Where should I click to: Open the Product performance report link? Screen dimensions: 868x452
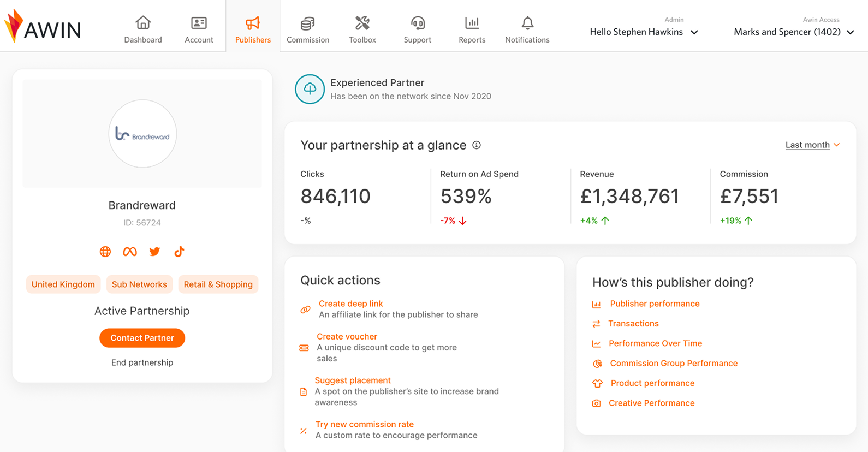(x=652, y=383)
